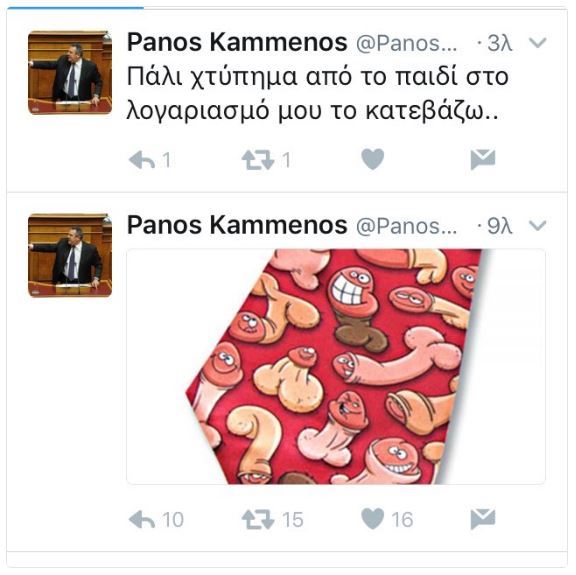The height and width of the screenshot is (575, 576).
Task: Send first tweet by direct message envelope
Action: tap(483, 159)
